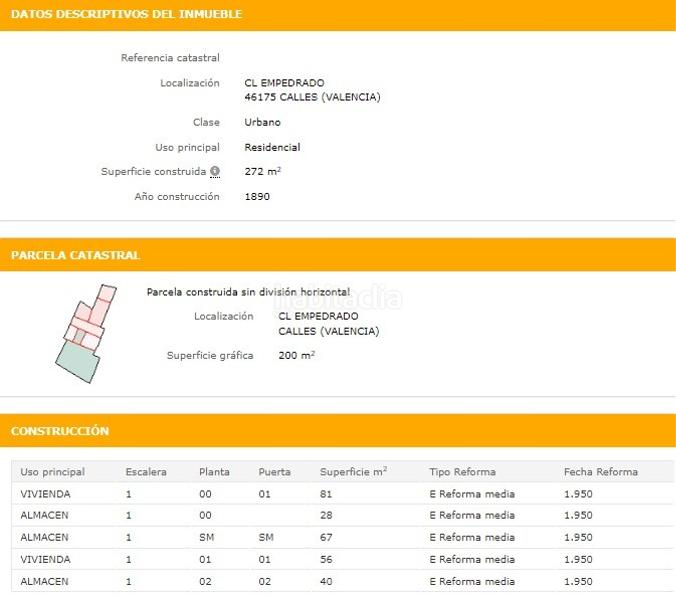Click the Construcción section header
Image resolution: width=676 pixels, height=600 pixels.
click(x=60, y=431)
